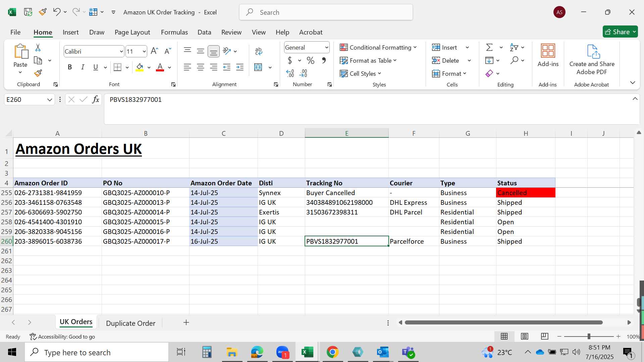Screen dimensions: 644x362
Task: Expand Conditional Formatting menu
Action: pos(378,47)
